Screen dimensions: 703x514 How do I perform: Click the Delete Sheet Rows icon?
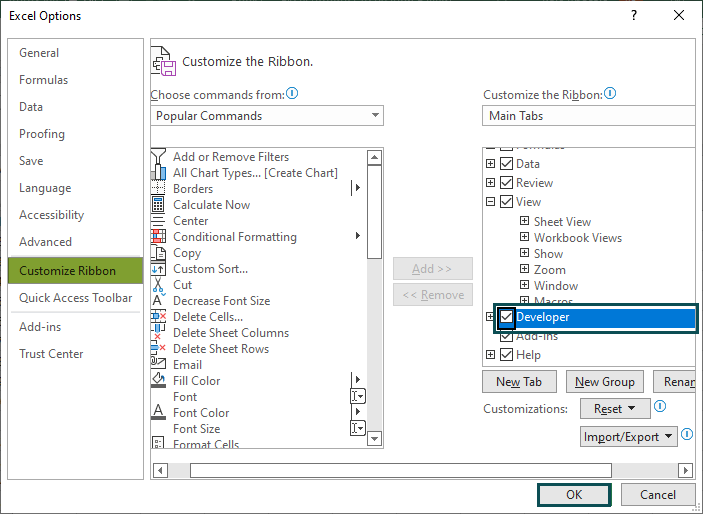click(158, 348)
